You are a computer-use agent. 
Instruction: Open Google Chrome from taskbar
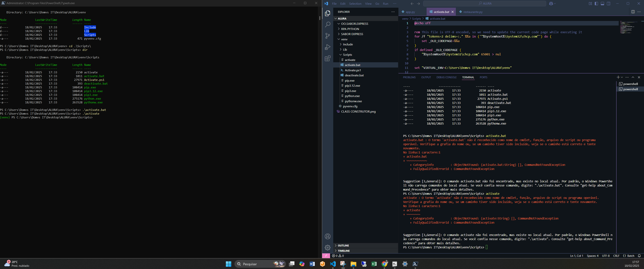[384, 264]
